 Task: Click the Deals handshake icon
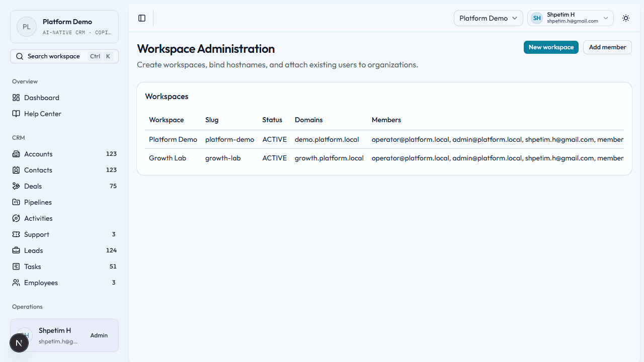[x=16, y=186]
